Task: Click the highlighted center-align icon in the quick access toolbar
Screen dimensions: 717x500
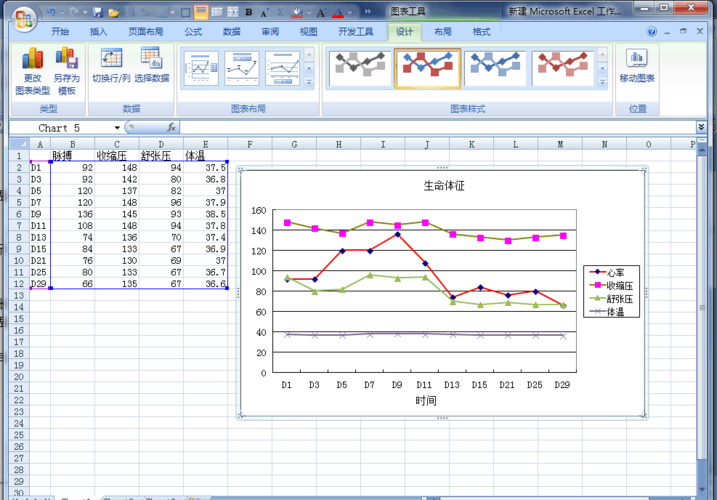Action: click(x=201, y=12)
